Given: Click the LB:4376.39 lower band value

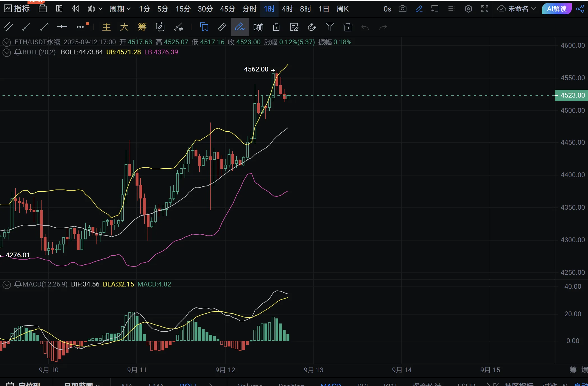Looking at the screenshot, I should (161, 52).
